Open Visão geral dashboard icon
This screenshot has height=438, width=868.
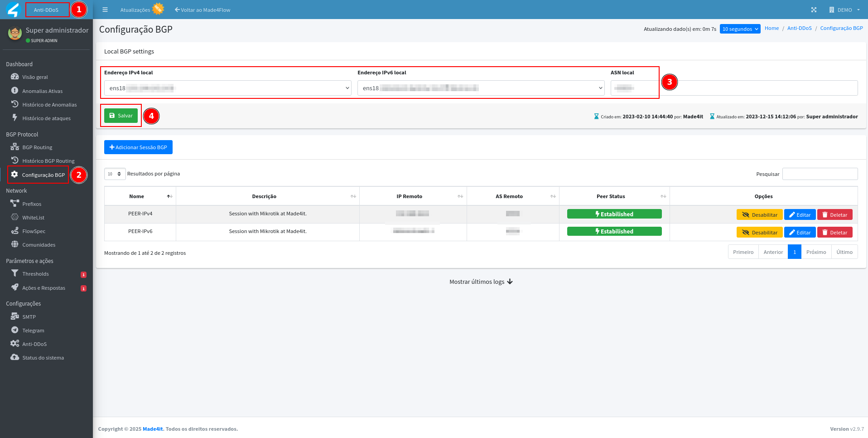(15, 77)
